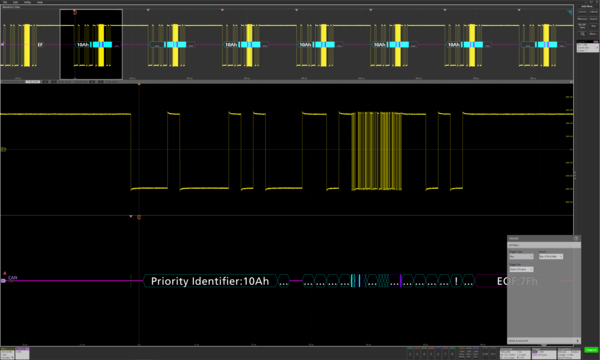This screenshot has height=360, width=600.
Task: Turn on channel 7
Action: click(445, 354)
